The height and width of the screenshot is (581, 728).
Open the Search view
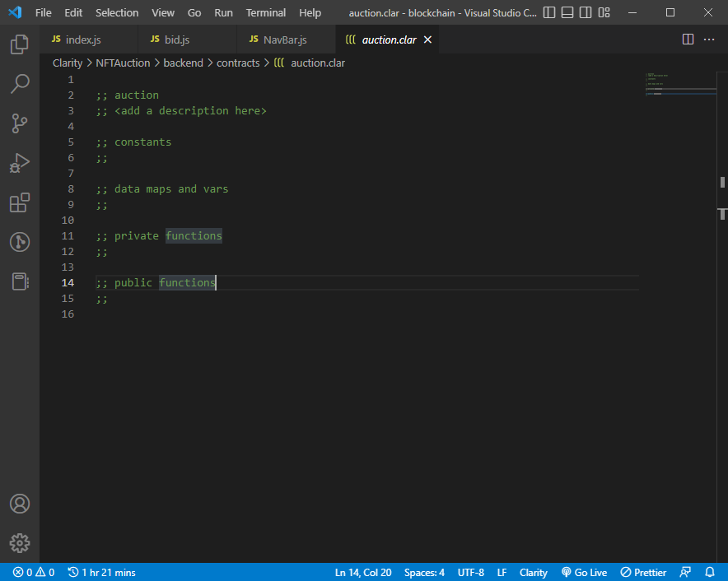(x=20, y=84)
